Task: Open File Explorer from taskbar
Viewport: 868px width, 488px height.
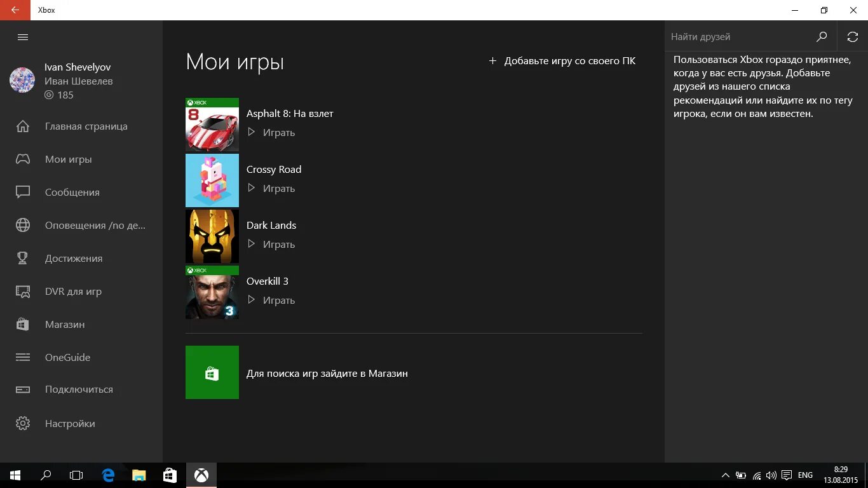Action: coord(139,475)
